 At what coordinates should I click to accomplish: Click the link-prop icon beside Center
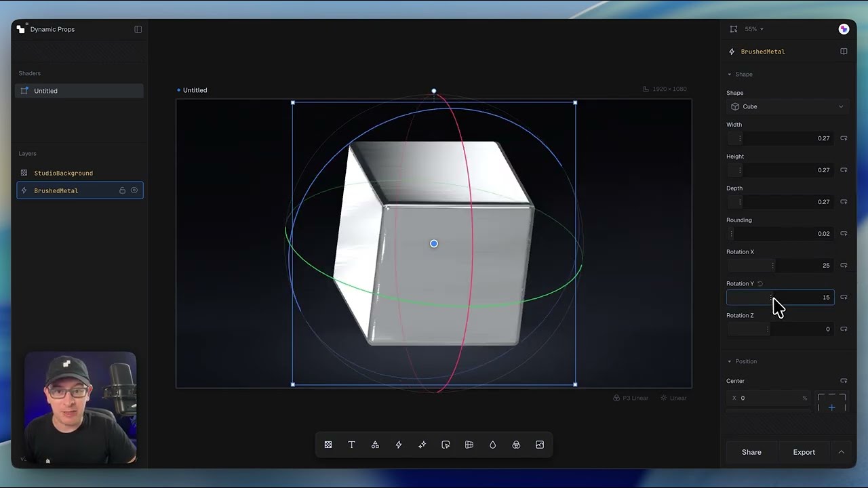click(x=844, y=381)
